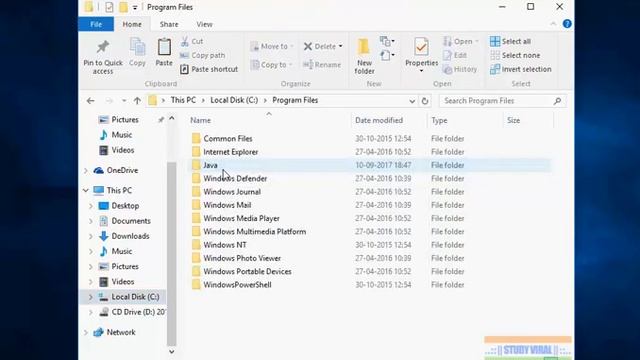
Task: Switch to the Home ribbon tab
Action: 132,24
